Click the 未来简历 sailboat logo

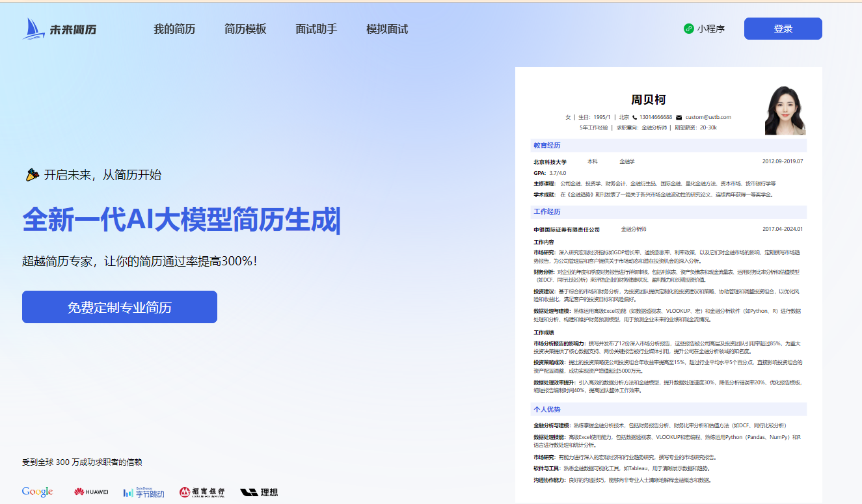(x=59, y=29)
